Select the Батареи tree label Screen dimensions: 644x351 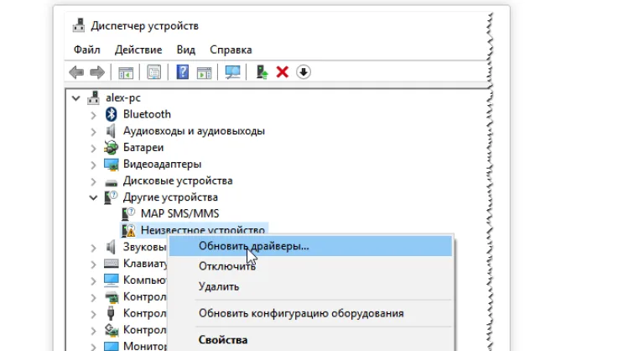click(143, 147)
